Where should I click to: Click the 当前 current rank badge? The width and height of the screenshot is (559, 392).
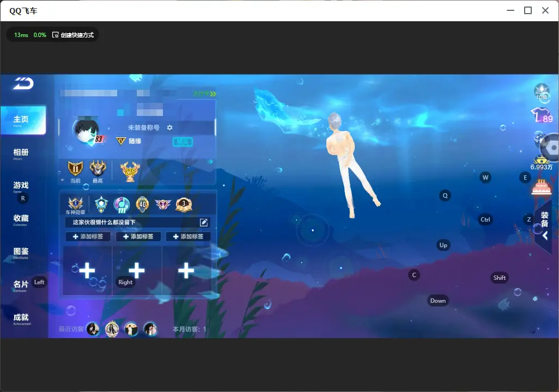[x=75, y=169]
